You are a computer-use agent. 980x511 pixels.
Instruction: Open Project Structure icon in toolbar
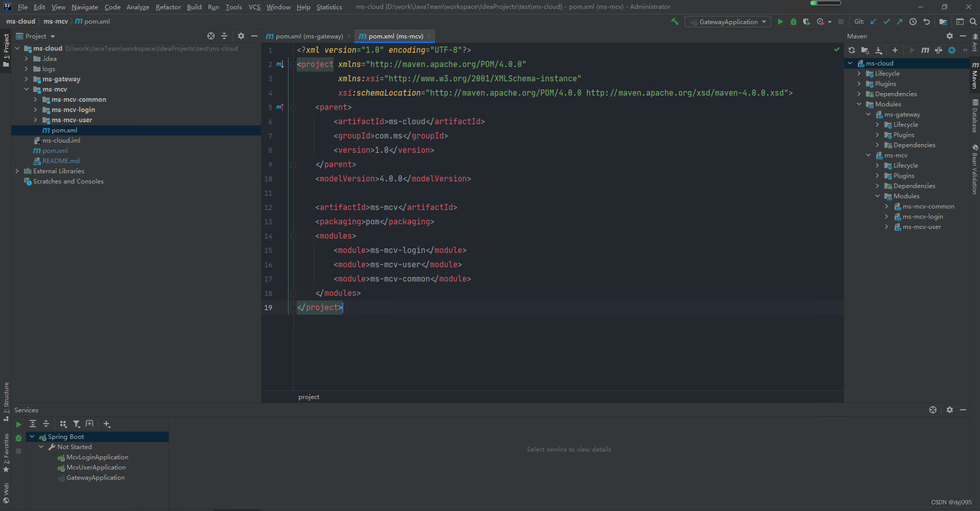(943, 21)
